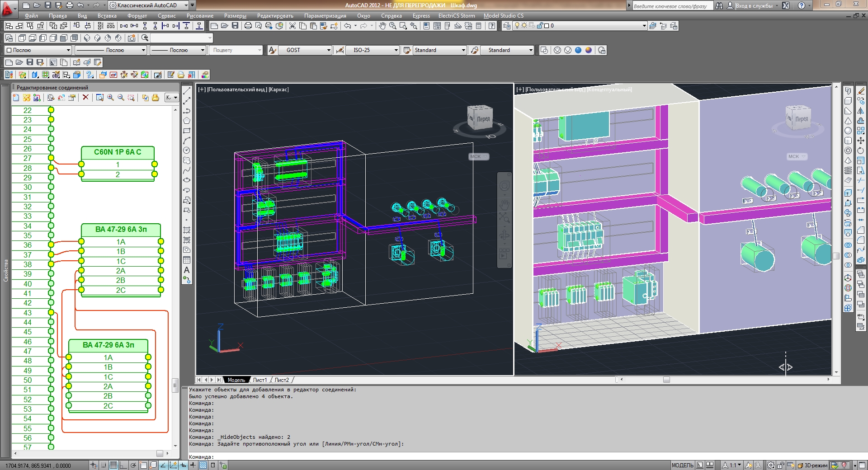Expand the ISO-25 dimension style dropdown
This screenshot has width=868, height=470.
pos(396,50)
